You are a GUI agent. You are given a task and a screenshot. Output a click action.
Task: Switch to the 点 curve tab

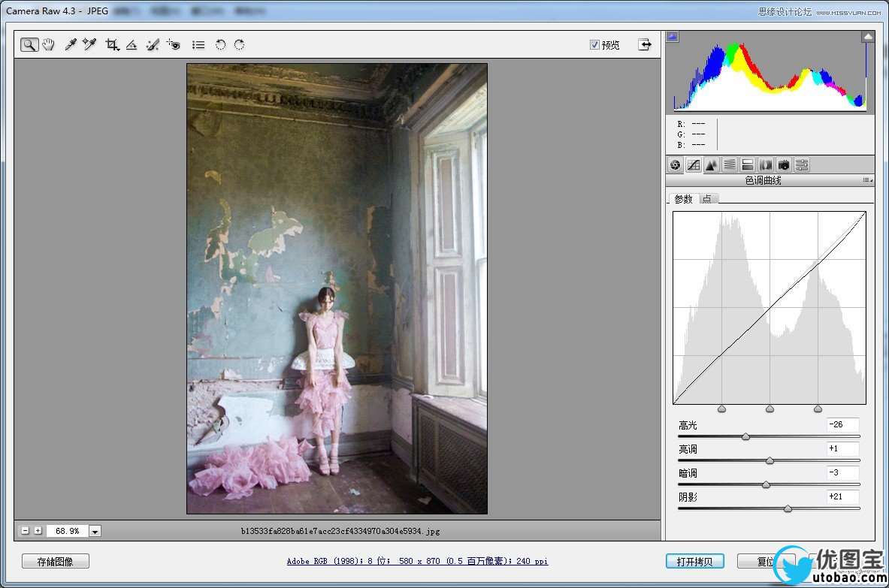click(x=707, y=199)
